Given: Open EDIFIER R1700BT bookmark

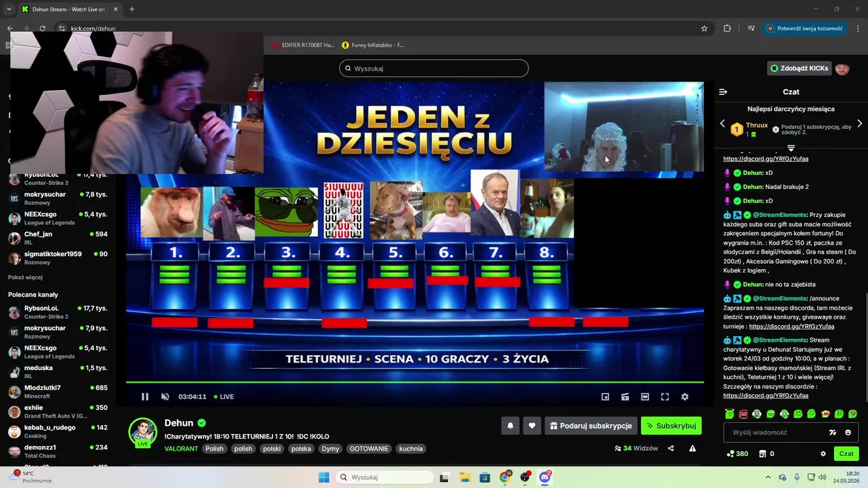Looking at the screenshot, I should point(303,45).
